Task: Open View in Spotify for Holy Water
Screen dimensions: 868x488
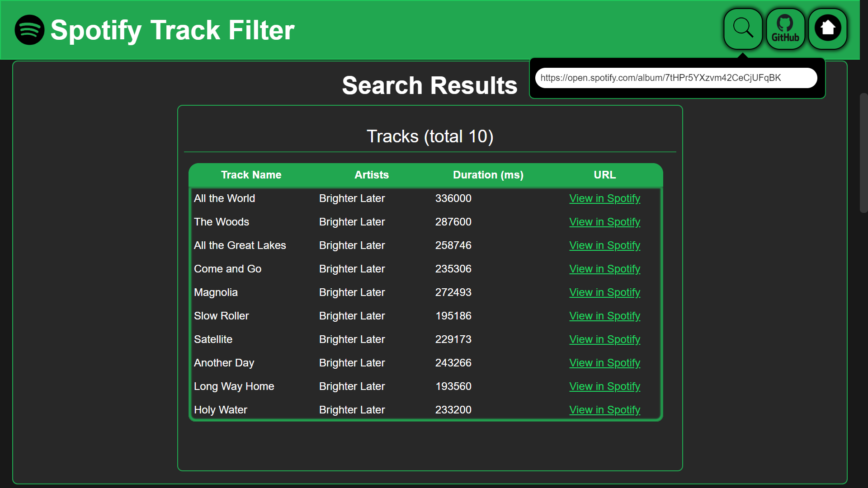Action: 604,410
